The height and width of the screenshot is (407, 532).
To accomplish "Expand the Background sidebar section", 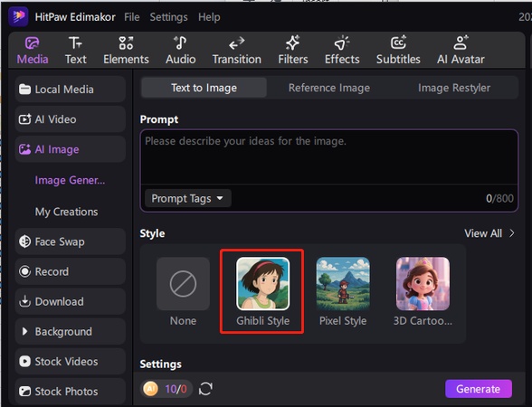I will tap(71, 331).
